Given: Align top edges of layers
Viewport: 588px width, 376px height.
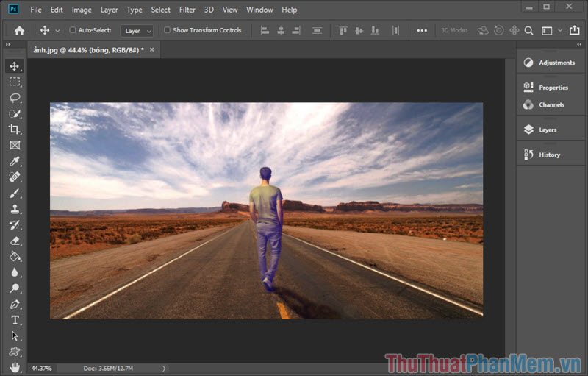Looking at the screenshot, I should (x=343, y=30).
